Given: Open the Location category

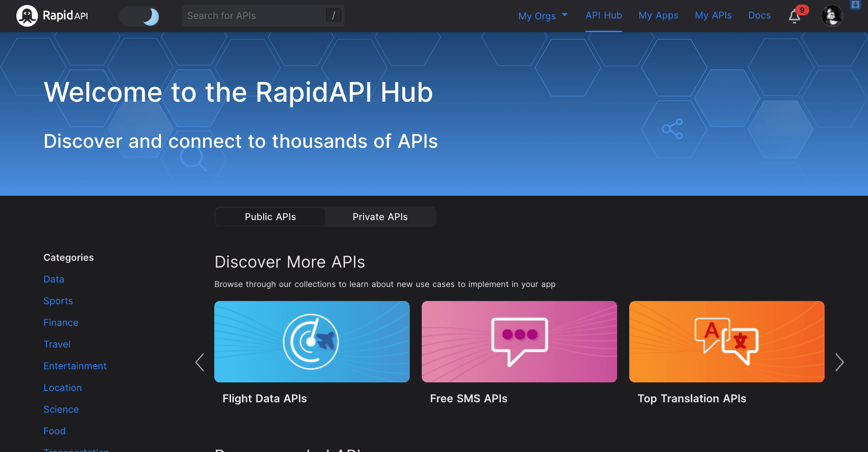Looking at the screenshot, I should (62, 388).
